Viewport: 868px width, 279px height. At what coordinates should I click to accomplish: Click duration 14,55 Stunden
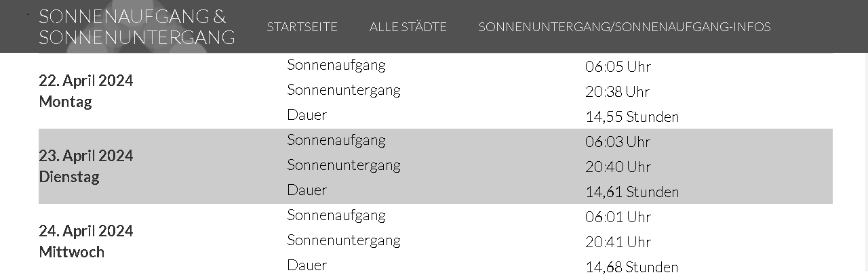tap(631, 117)
